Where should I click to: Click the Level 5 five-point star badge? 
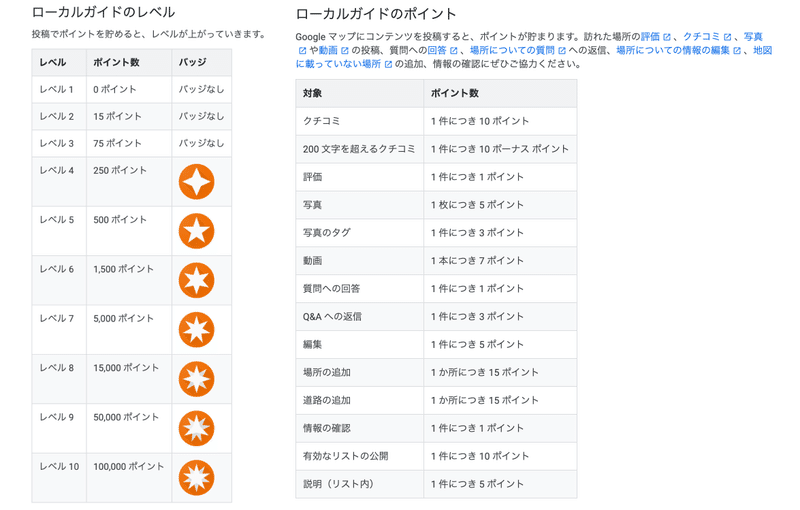tap(196, 231)
